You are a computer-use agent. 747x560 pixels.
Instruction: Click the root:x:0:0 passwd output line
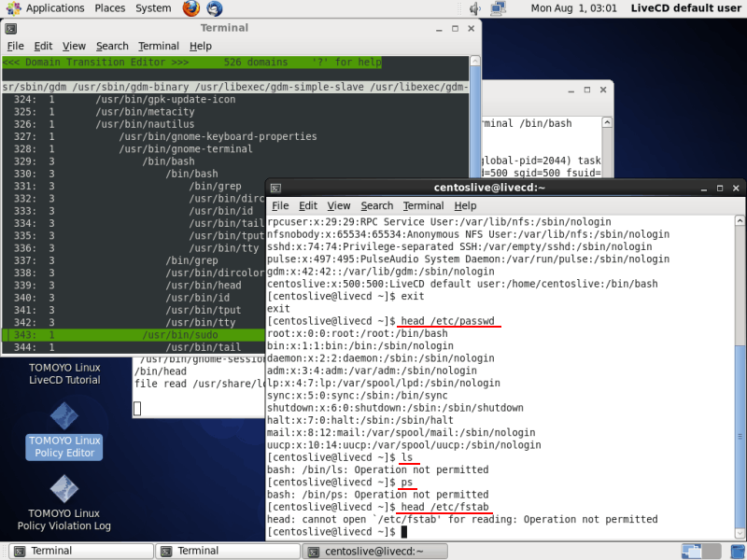click(358, 333)
